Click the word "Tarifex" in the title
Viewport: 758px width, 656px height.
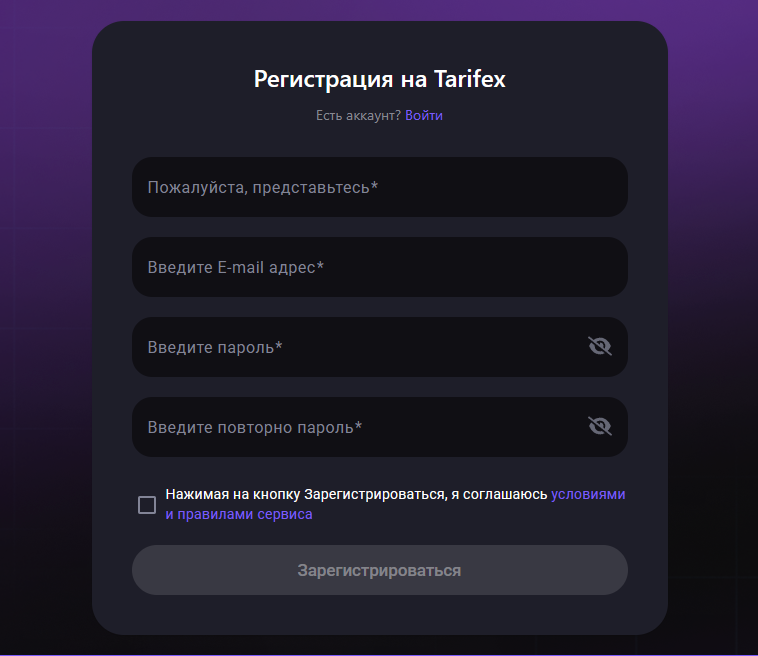pos(470,80)
